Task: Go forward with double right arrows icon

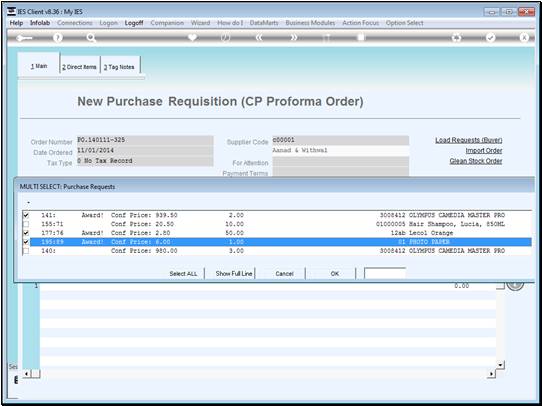Action: point(293,38)
